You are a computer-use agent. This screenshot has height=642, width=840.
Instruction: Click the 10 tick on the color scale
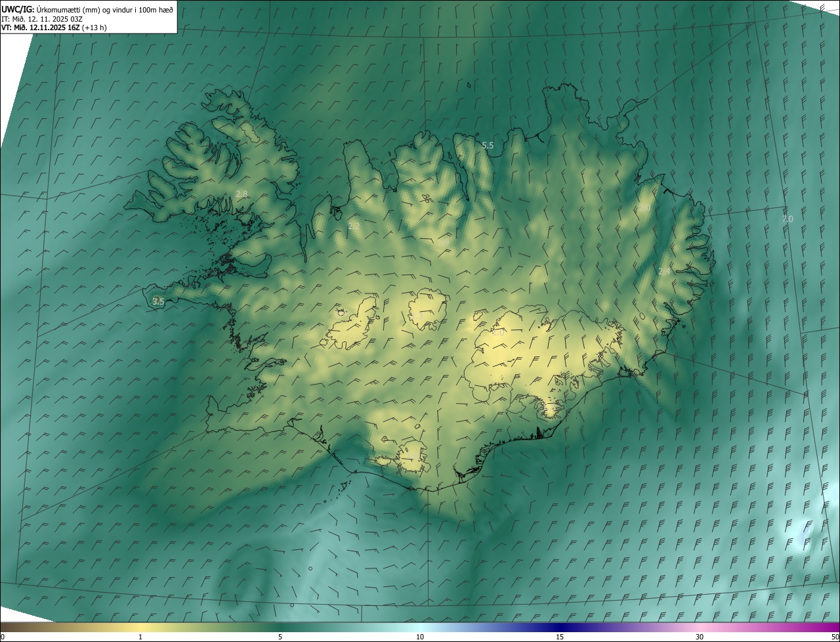tap(420, 637)
